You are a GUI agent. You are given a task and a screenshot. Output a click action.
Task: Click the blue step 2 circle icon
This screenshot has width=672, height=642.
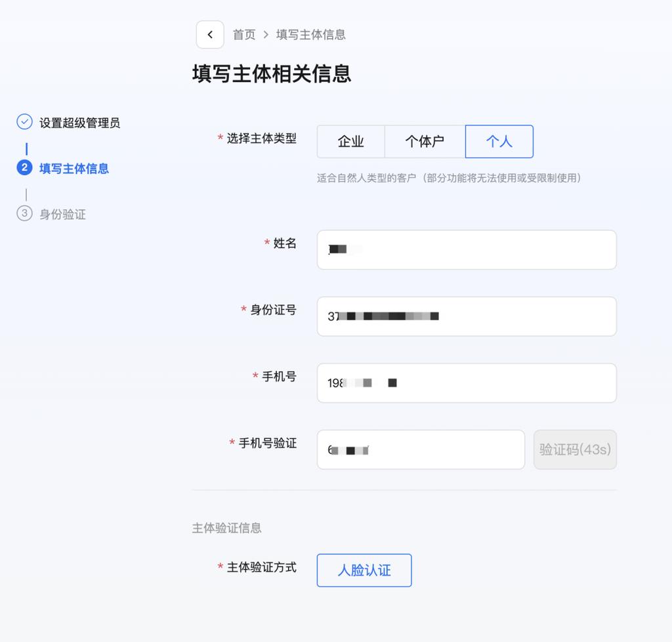pos(24,169)
